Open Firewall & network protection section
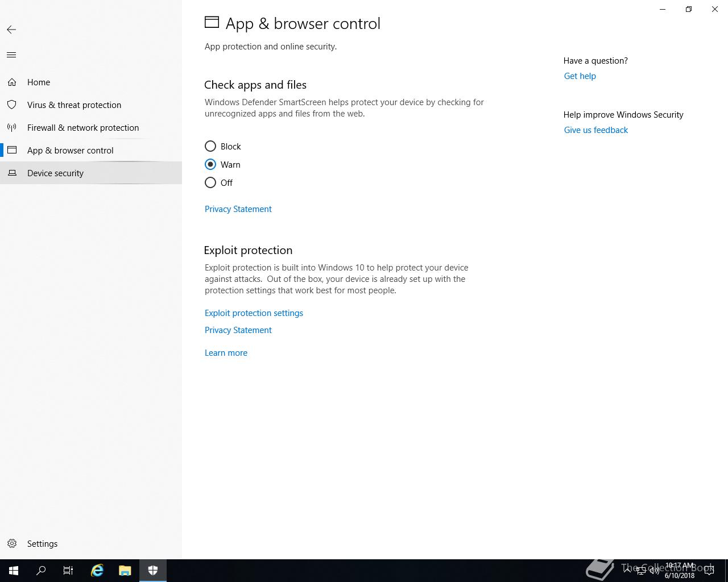728x582 pixels. [x=83, y=128]
